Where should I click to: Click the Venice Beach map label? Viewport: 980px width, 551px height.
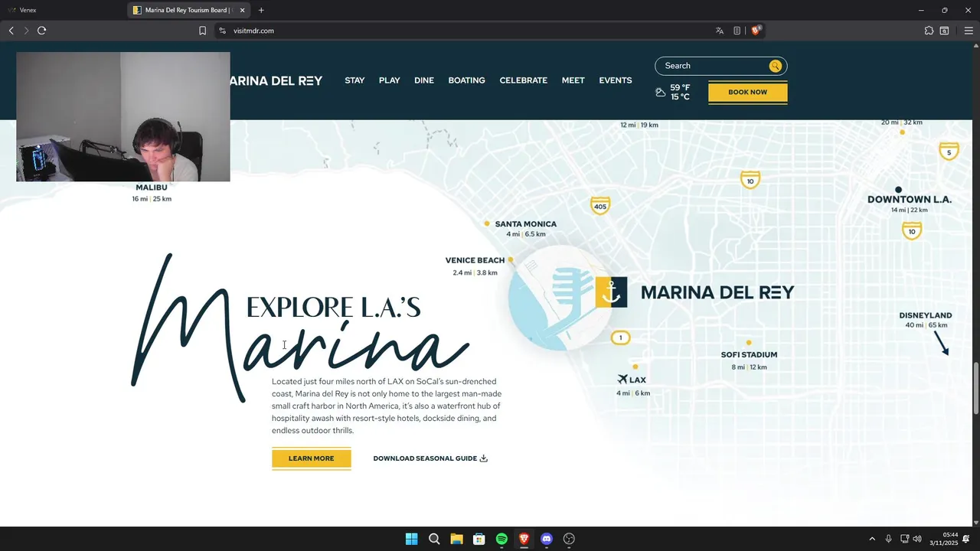[475, 260]
